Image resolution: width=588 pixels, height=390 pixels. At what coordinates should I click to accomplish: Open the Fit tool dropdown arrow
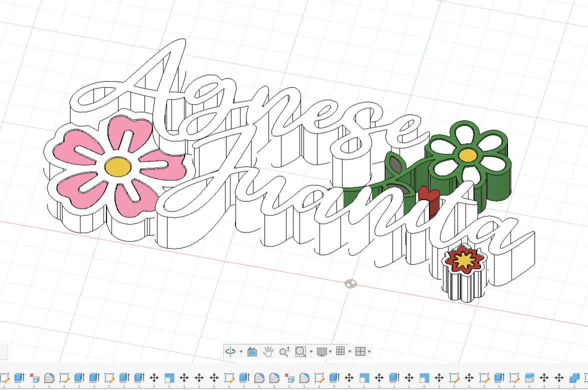310,351
